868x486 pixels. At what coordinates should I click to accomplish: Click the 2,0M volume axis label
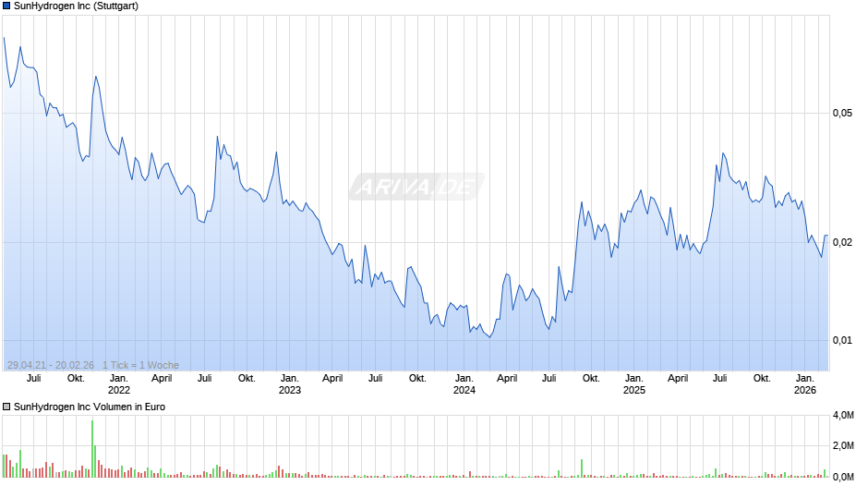843,446
